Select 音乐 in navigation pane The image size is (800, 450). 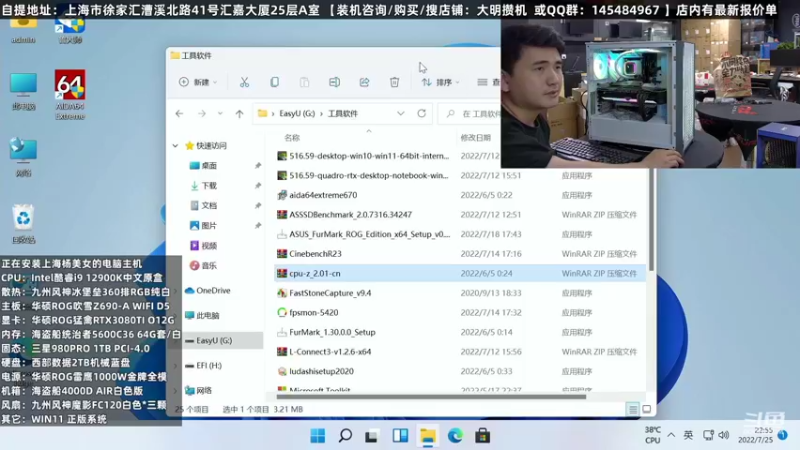click(x=209, y=266)
